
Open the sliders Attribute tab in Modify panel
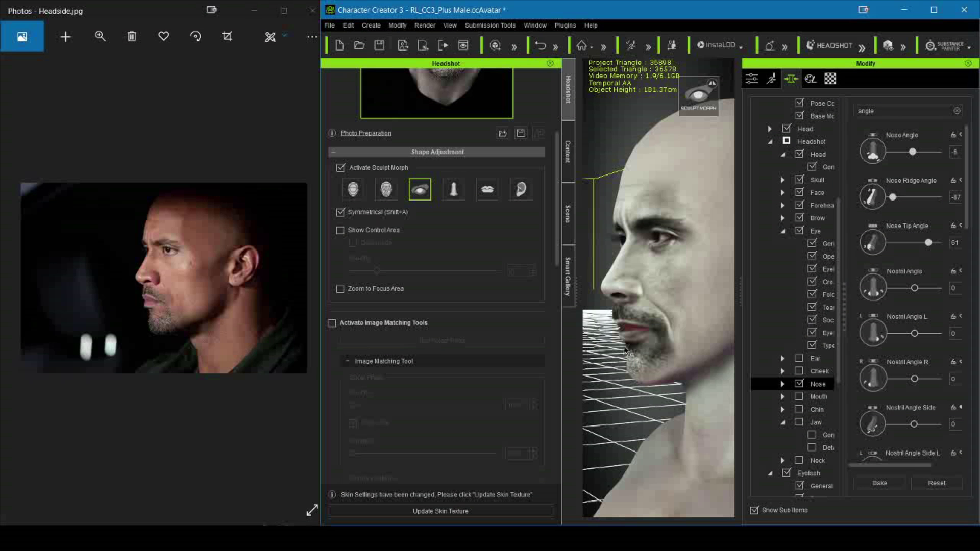click(752, 79)
